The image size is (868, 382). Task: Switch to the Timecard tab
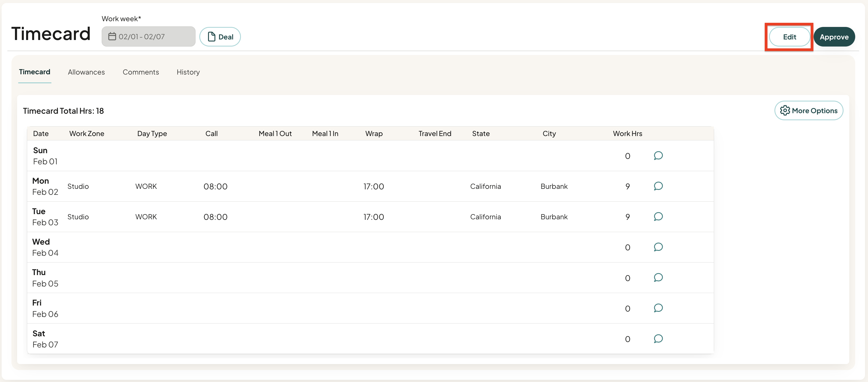[34, 72]
